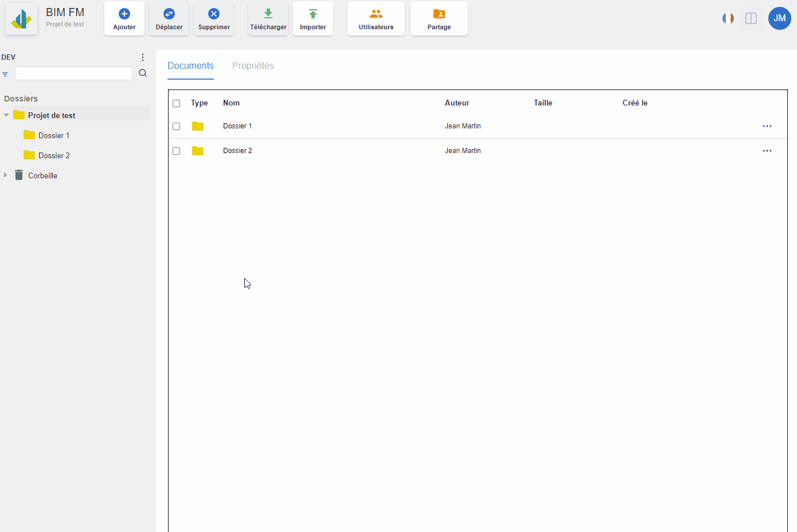Open the row menu for Dossier 2
This screenshot has width=797, height=532.
click(767, 151)
